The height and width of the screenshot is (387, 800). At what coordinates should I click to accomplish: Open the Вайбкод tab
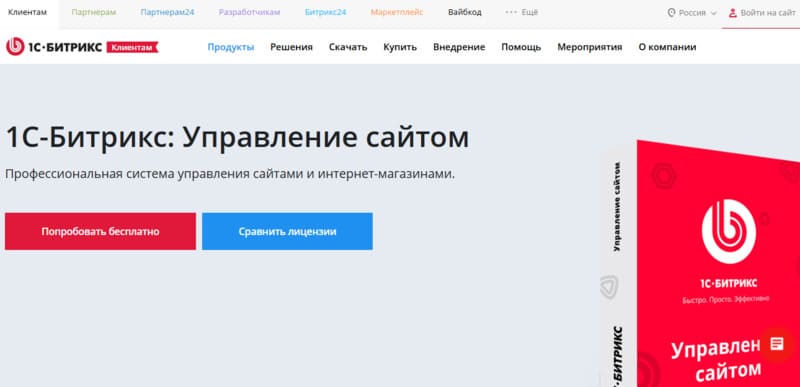(x=465, y=12)
